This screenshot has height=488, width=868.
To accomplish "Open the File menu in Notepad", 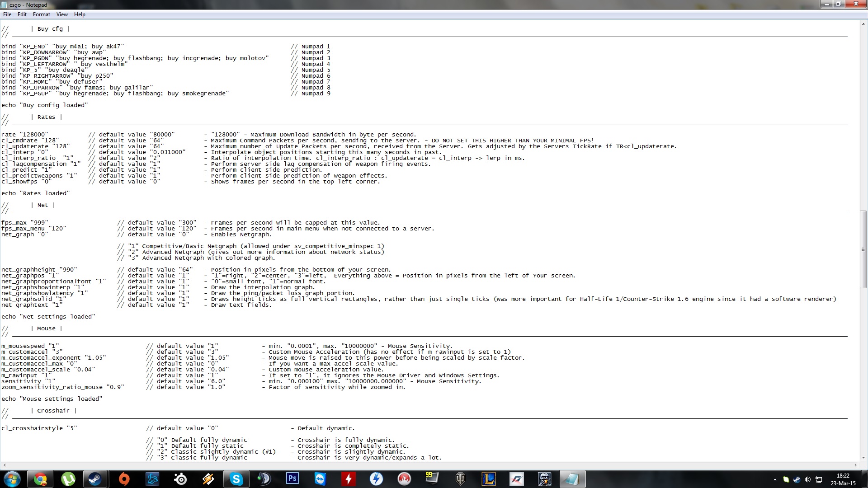I will coord(8,14).
